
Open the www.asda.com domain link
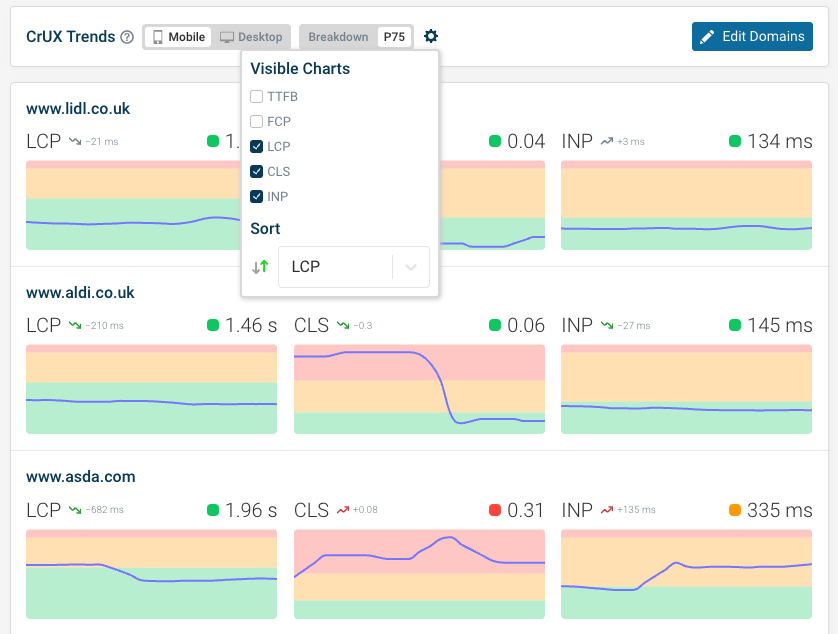click(x=81, y=476)
